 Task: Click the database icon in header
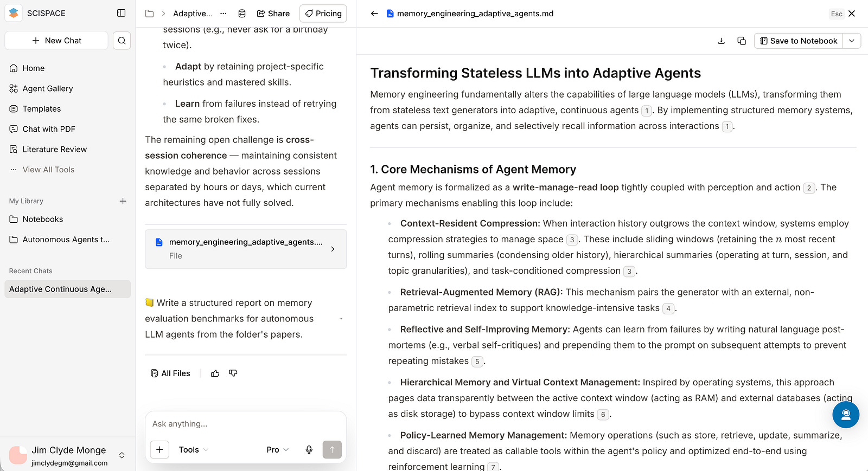pos(242,14)
